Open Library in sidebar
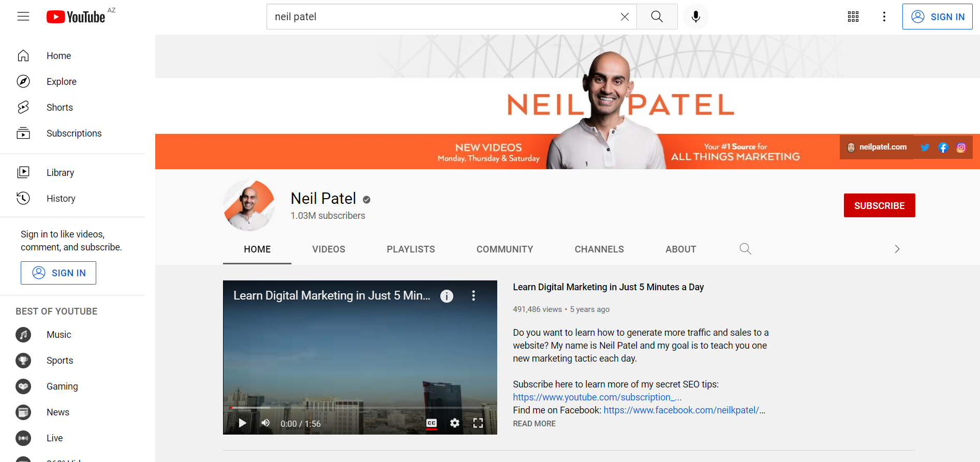Image resolution: width=980 pixels, height=462 pixels. point(72,172)
